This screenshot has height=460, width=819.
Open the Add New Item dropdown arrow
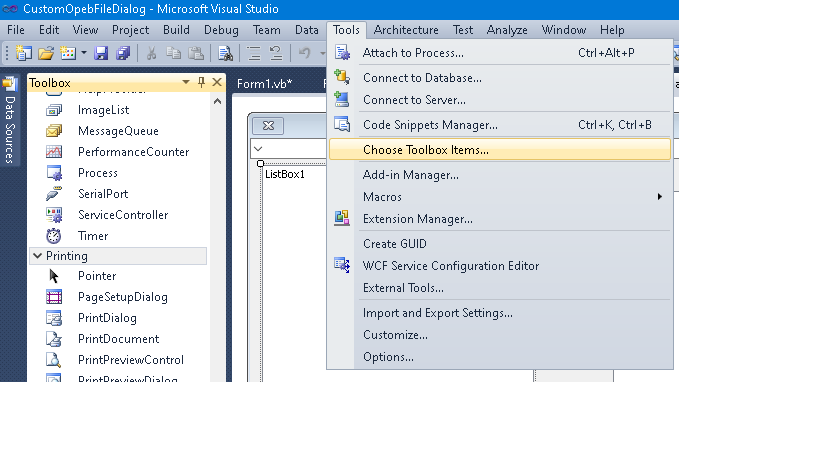[x=84, y=53]
